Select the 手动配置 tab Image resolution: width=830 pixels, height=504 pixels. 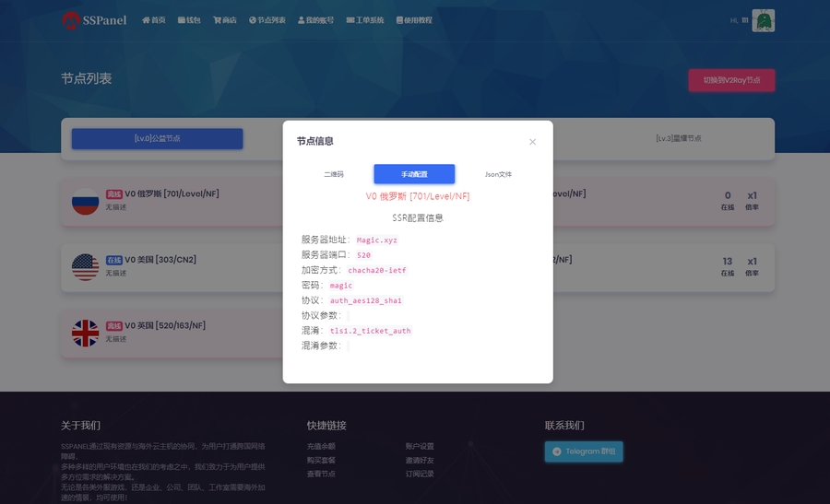click(x=414, y=174)
